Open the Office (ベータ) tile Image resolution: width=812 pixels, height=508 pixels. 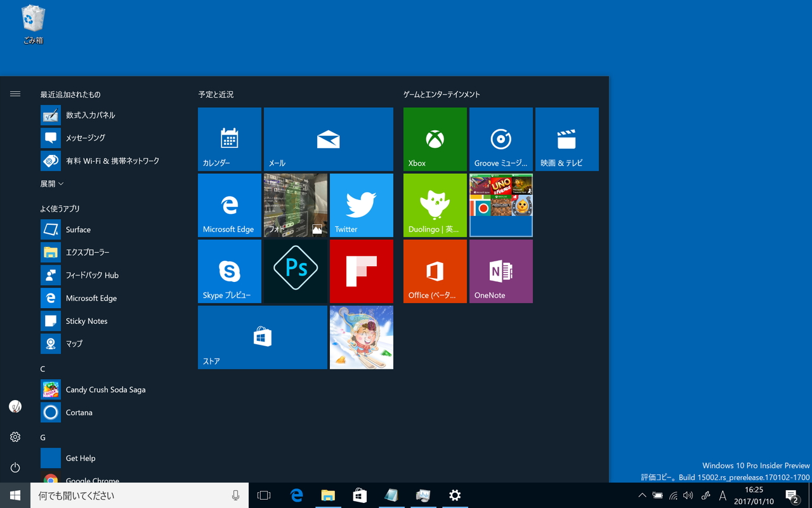[x=435, y=271]
